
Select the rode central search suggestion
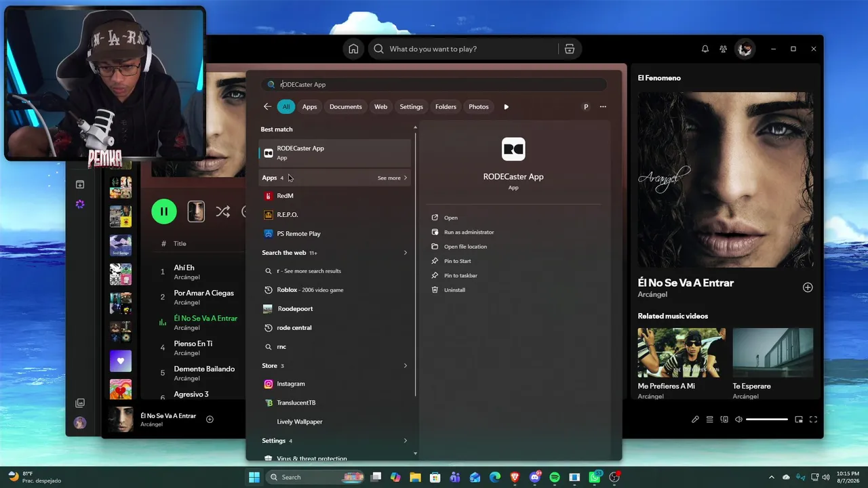click(x=335, y=328)
